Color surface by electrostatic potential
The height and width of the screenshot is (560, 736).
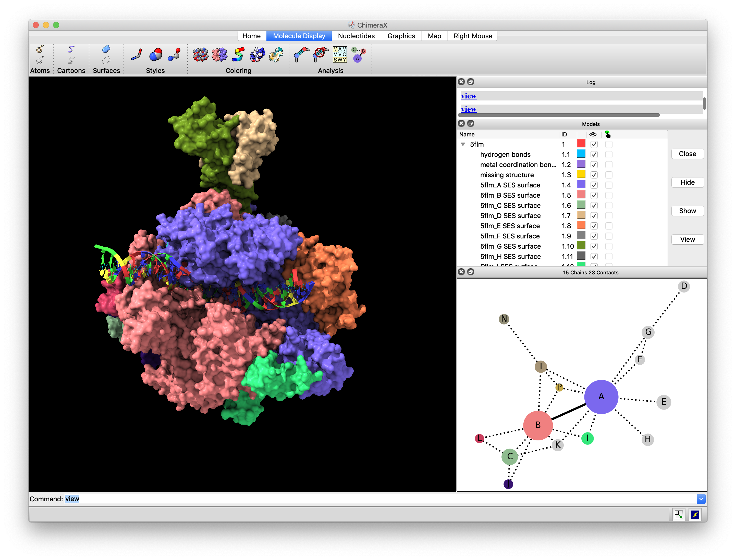257,55
